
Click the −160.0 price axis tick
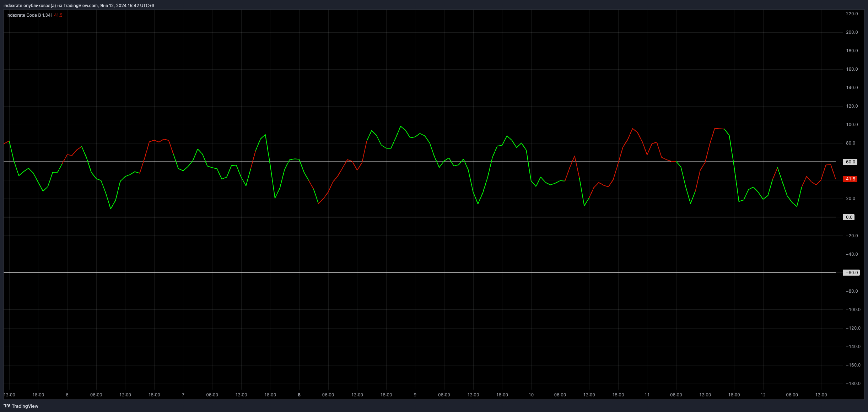click(853, 365)
